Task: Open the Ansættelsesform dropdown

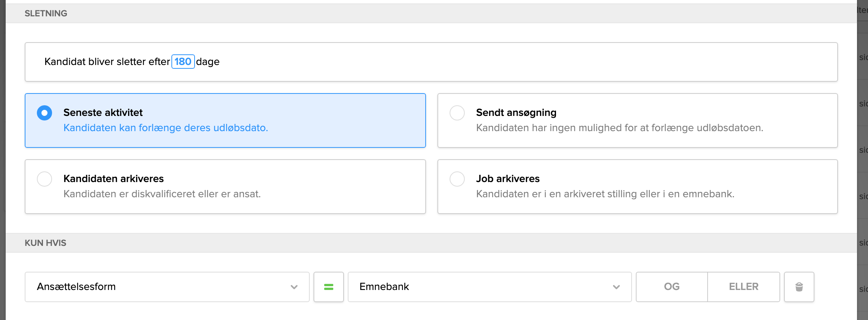Action: point(166,287)
